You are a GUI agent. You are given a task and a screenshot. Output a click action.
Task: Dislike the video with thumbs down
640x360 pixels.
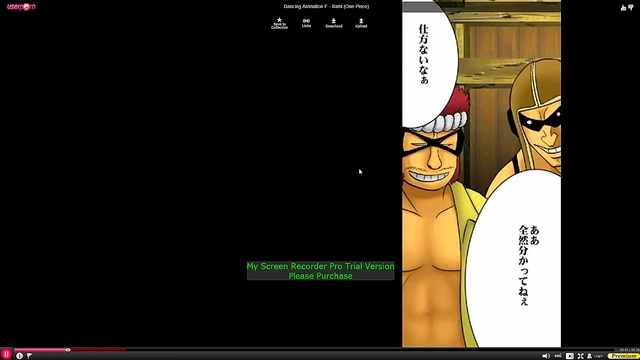[x=631, y=7]
